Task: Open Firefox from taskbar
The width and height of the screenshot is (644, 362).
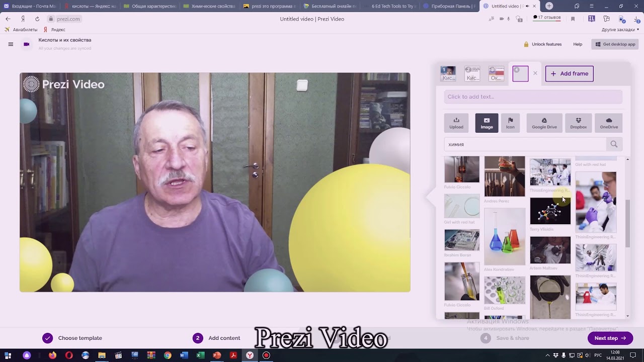Action: (52, 355)
